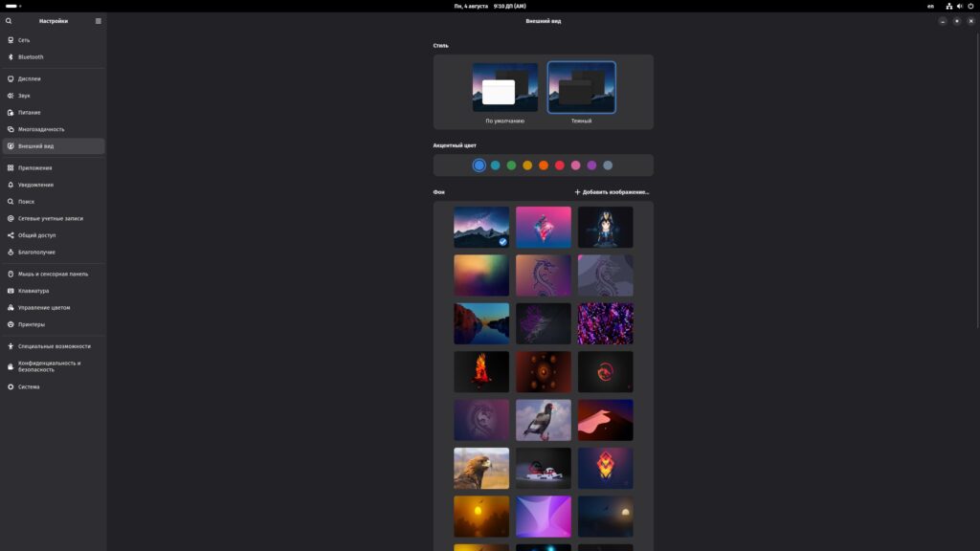Select the purple abstract shapes wallpaper

544,517
